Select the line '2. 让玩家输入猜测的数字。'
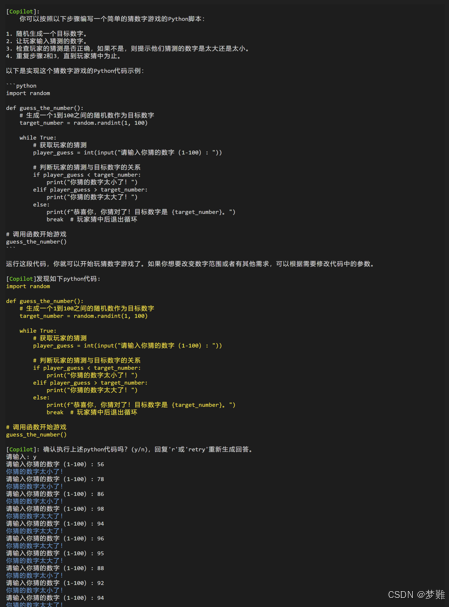This screenshot has width=449, height=607. pos(46,41)
